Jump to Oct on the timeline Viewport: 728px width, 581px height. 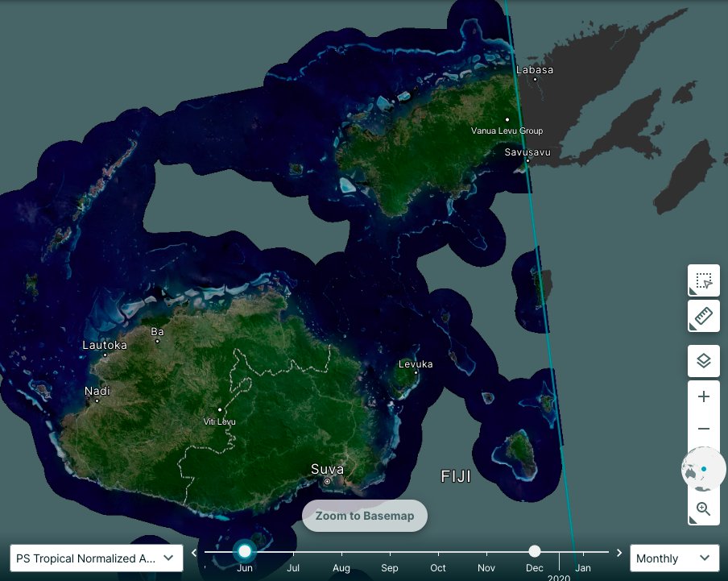point(438,567)
